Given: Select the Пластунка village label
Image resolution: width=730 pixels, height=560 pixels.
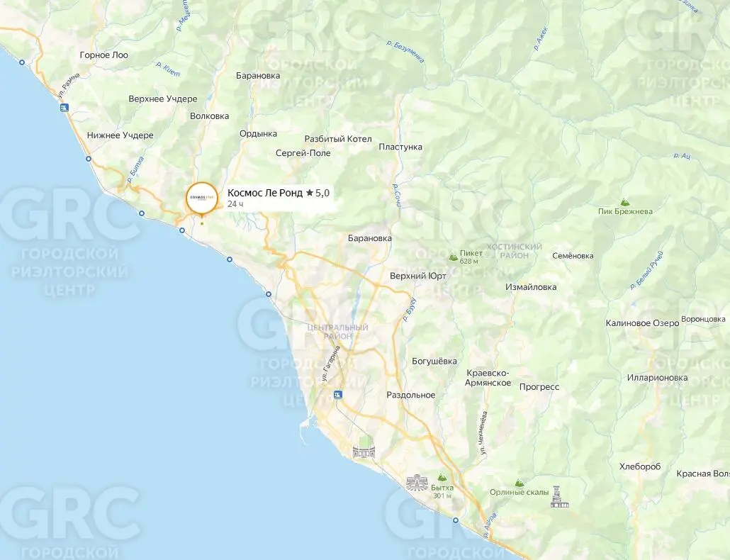Looking at the screenshot, I should click(400, 147).
